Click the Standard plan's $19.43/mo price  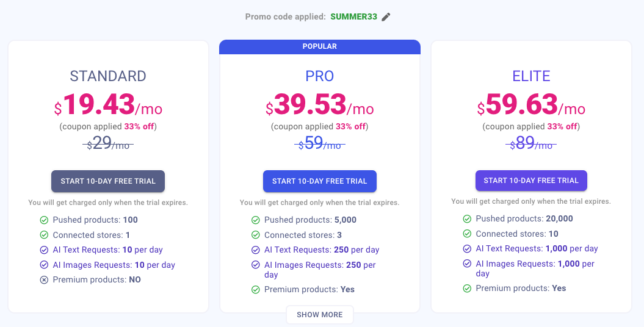[x=108, y=106]
